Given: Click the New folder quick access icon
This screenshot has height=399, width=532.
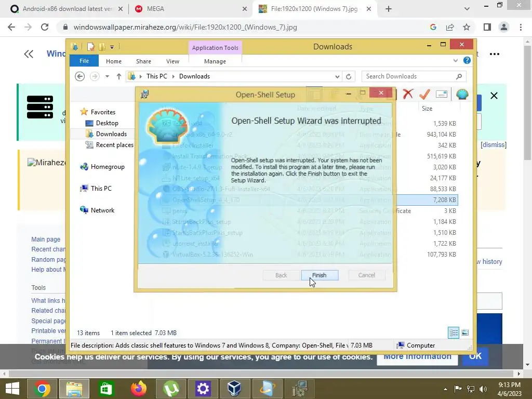Looking at the screenshot, I should tap(102, 46).
